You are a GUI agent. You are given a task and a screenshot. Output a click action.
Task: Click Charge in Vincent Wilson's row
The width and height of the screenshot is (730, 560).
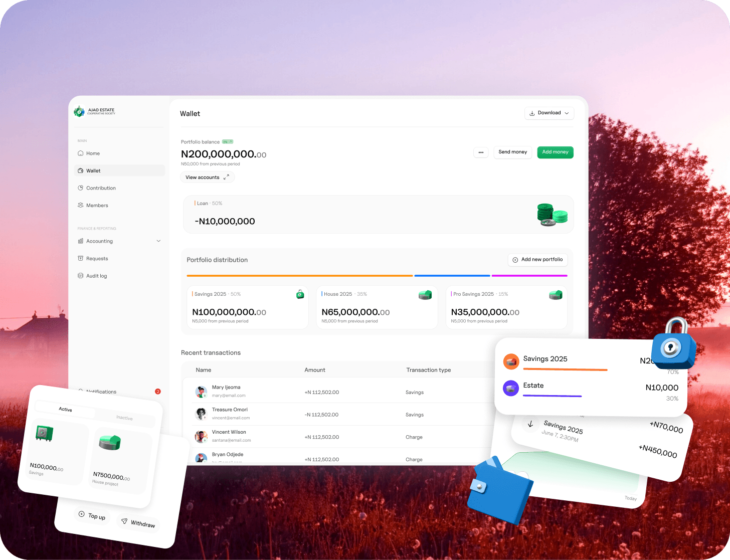coord(414,437)
